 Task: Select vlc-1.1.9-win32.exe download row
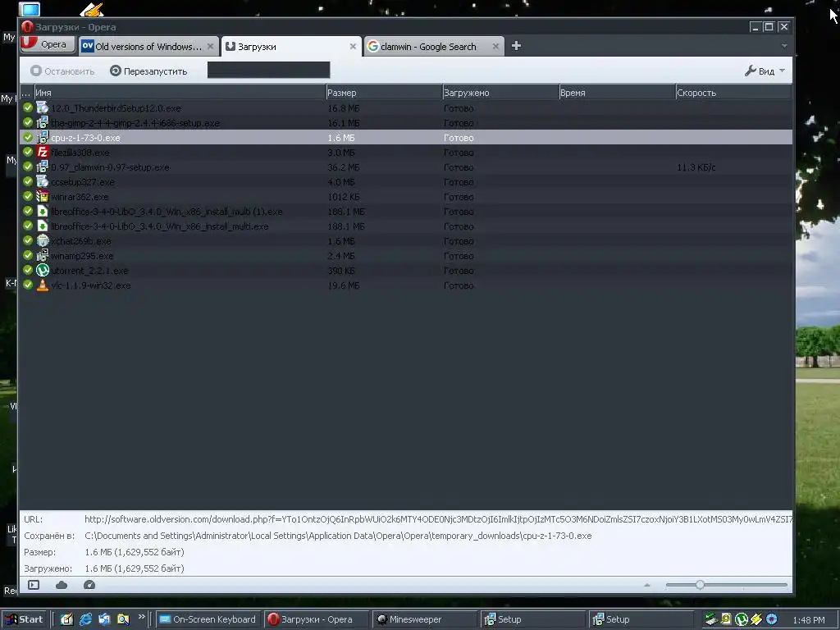[x=406, y=285]
